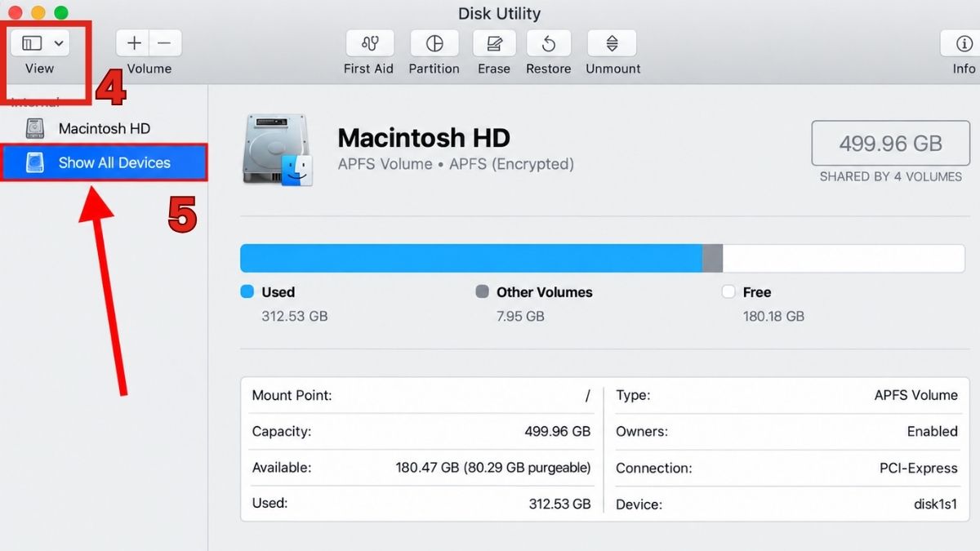Open the Partition tool
The image size is (980, 551).
coord(434,43)
